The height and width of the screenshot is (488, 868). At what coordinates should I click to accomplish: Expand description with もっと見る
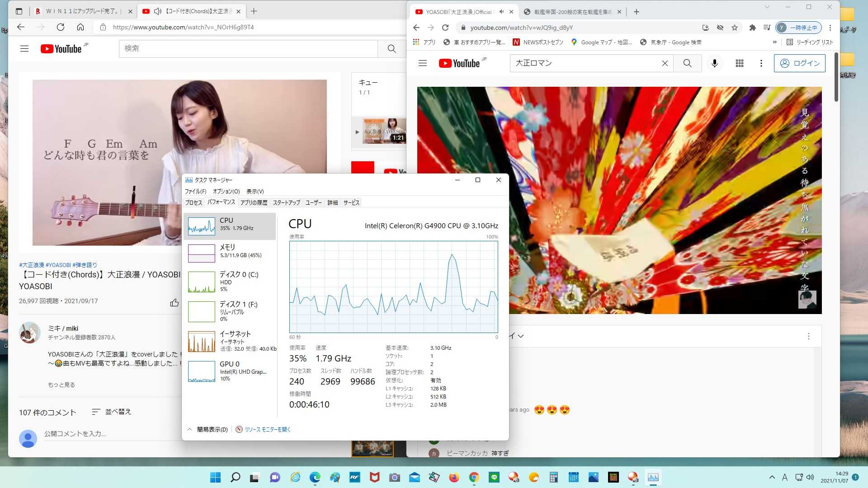(61, 385)
